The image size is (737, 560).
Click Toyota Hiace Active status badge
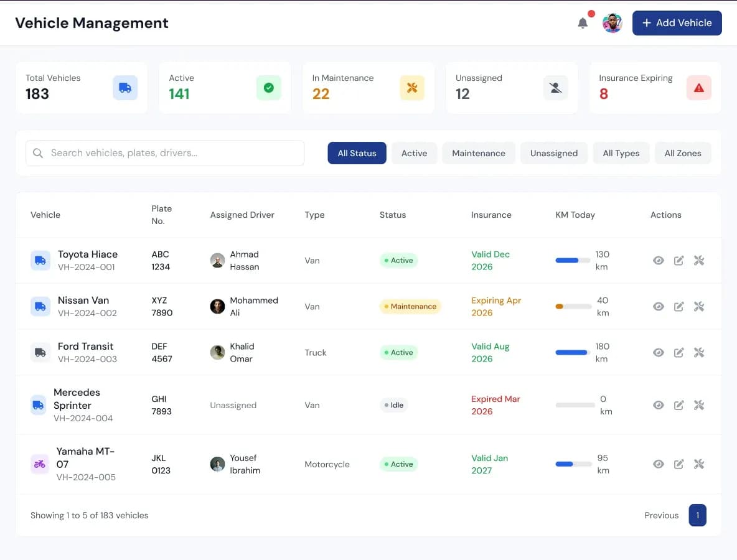[398, 260]
